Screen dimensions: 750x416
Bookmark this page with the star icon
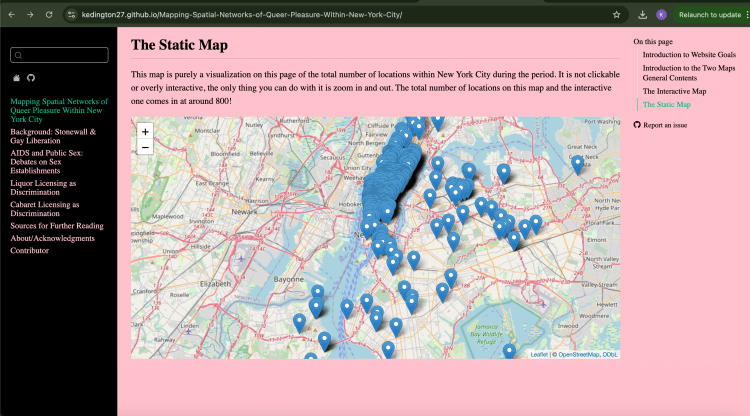616,15
